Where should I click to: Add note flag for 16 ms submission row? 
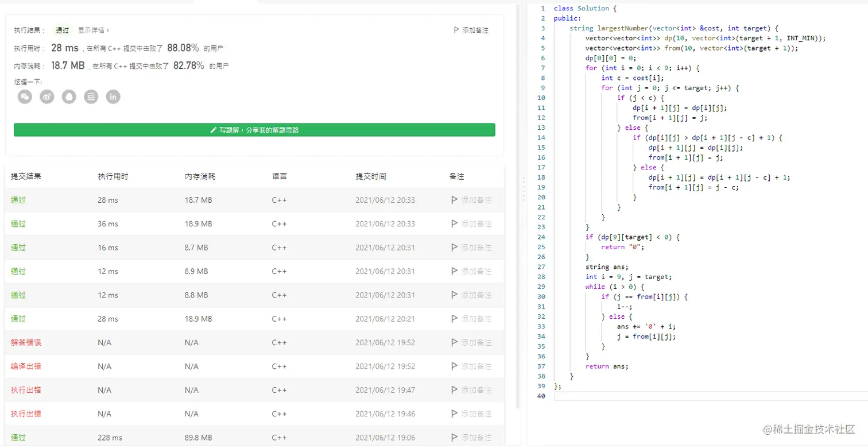[x=471, y=248]
